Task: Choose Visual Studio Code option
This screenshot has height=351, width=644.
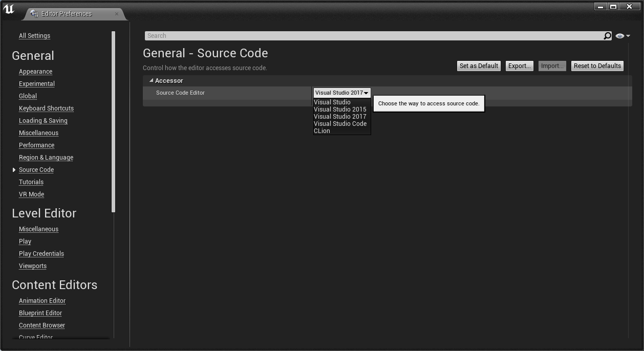Action: tap(341, 124)
